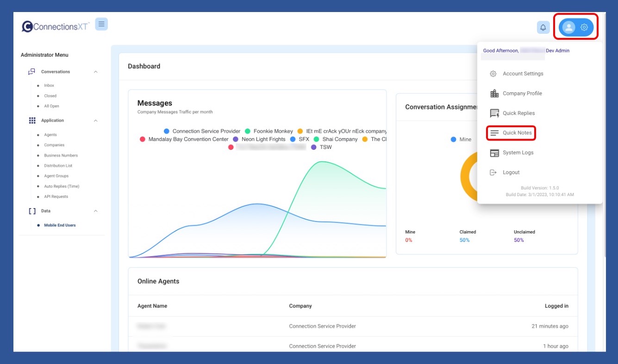The height and width of the screenshot is (364, 618).
Task: Collapse the Conversations sidebar section
Action: pyautogui.click(x=96, y=72)
